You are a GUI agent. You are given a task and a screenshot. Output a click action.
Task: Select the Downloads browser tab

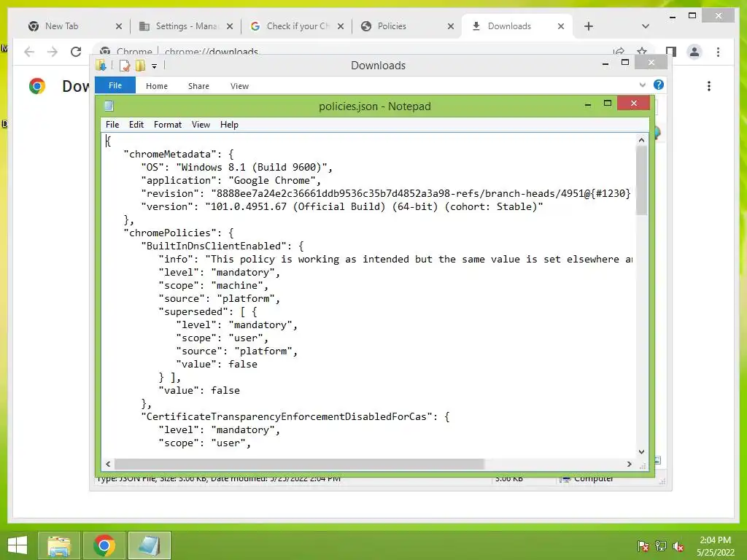(508, 26)
